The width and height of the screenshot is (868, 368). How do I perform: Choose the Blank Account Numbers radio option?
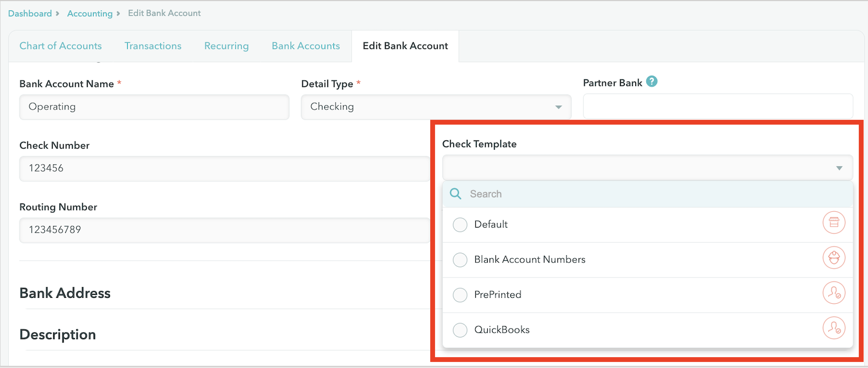(460, 260)
